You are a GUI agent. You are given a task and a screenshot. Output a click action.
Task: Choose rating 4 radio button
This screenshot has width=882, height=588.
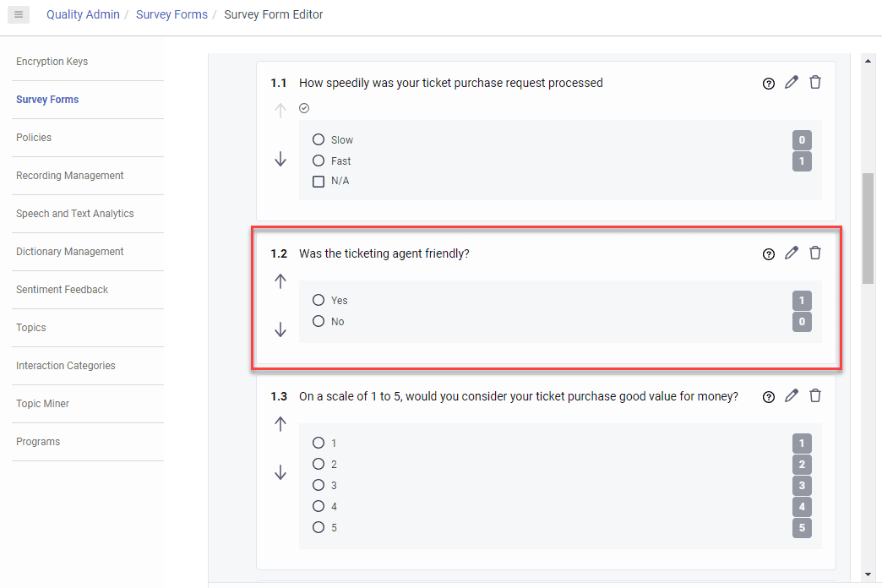(318, 506)
